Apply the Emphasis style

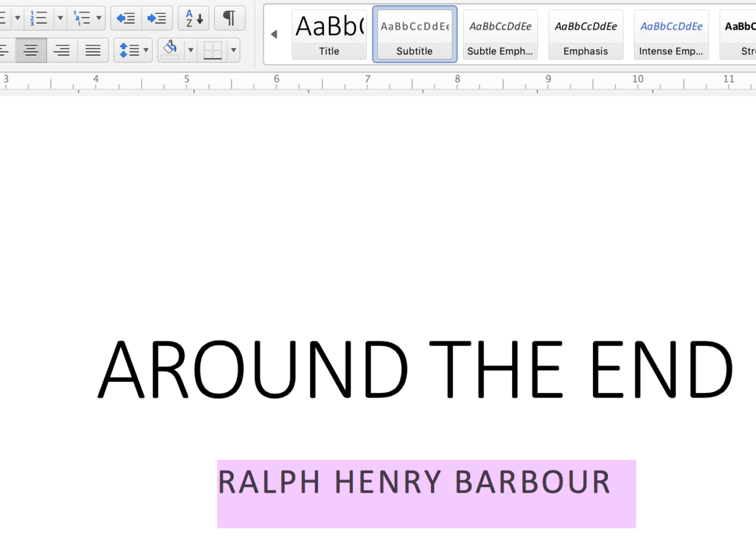585,34
